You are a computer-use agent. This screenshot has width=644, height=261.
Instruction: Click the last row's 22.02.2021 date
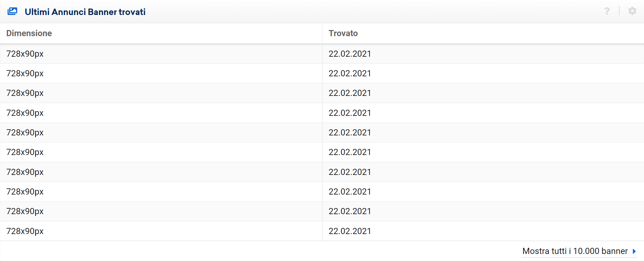pyautogui.click(x=350, y=231)
